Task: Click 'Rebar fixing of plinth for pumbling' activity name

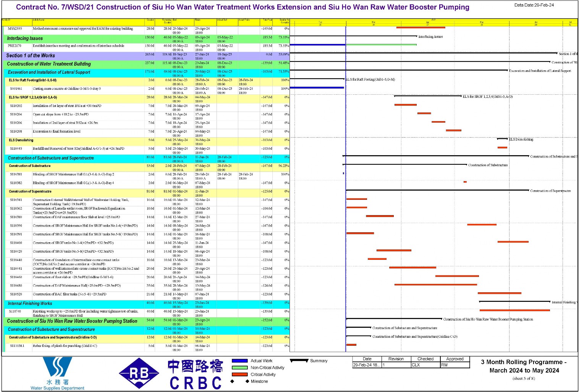Action: click(x=65, y=346)
